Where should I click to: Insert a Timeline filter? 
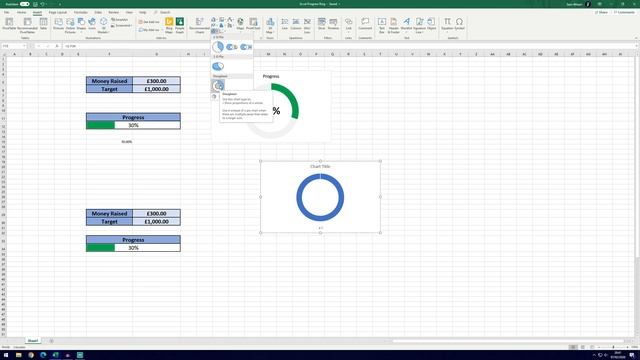tap(333, 24)
